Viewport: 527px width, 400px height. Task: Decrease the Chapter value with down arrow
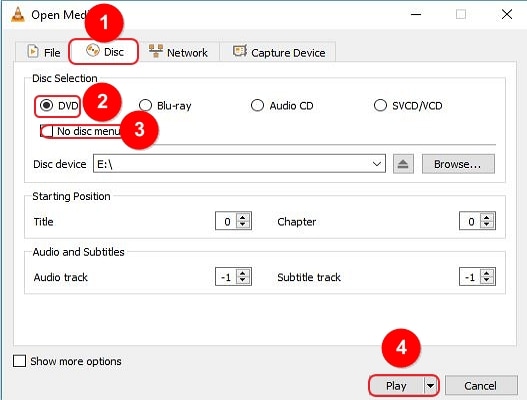487,225
